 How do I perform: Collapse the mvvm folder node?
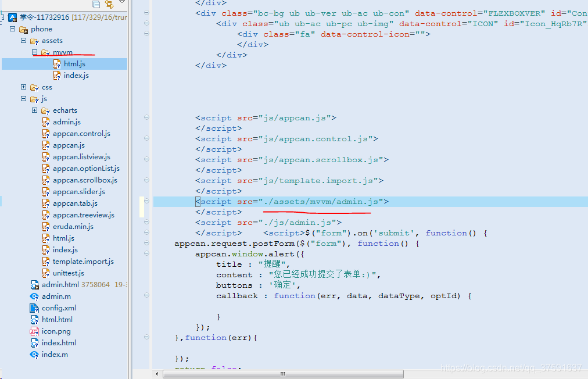pyautogui.click(x=34, y=52)
